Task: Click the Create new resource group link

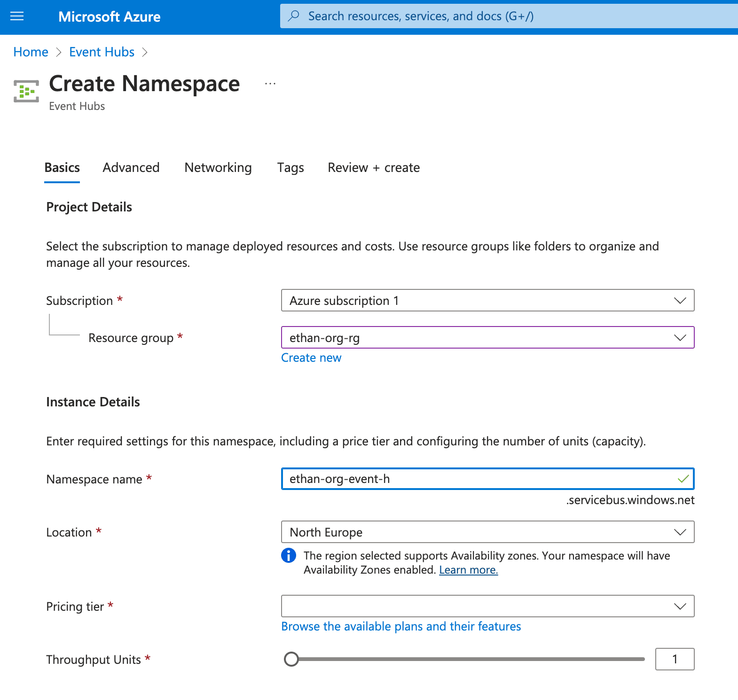Action: (311, 358)
